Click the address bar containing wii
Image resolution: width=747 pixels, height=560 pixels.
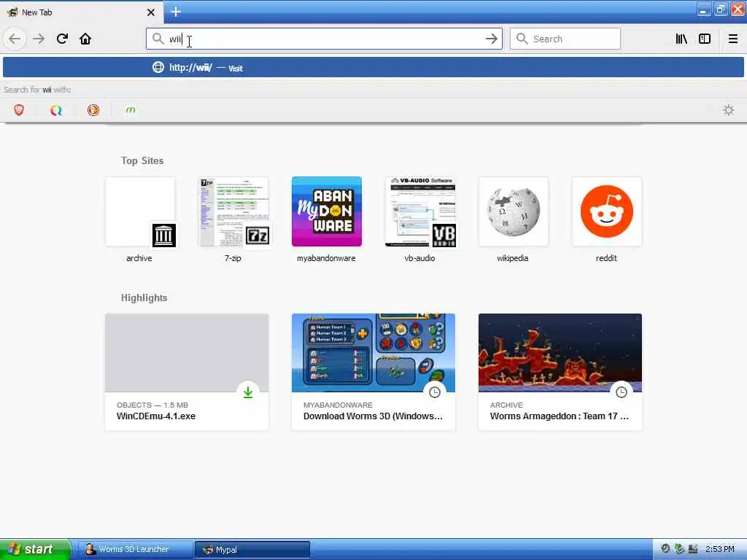[x=324, y=39]
